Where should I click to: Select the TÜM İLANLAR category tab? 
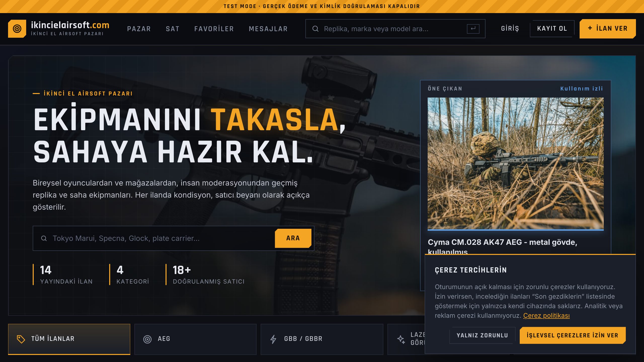click(69, 339)
